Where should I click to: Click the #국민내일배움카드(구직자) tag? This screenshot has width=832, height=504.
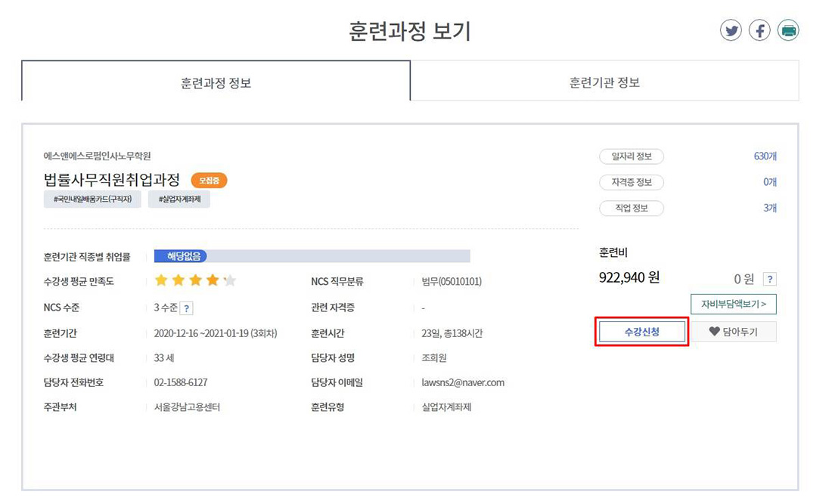click(92, 199)
